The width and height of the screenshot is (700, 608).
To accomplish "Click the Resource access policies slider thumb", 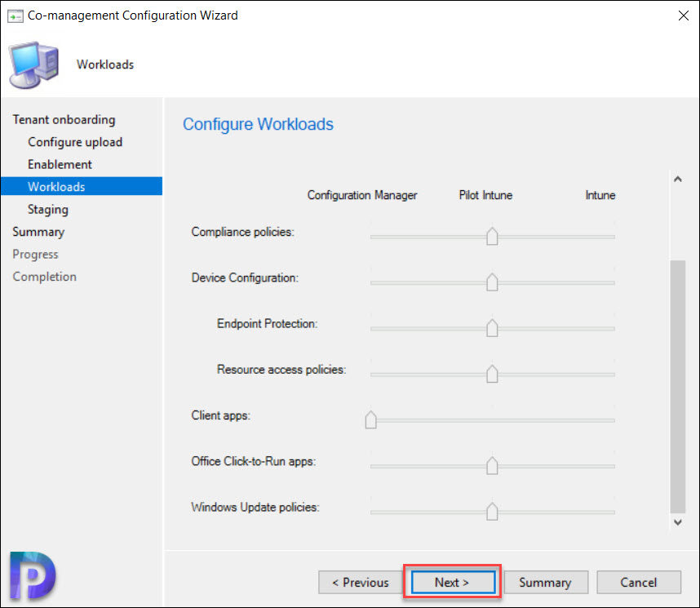I will tap(492, 375).
